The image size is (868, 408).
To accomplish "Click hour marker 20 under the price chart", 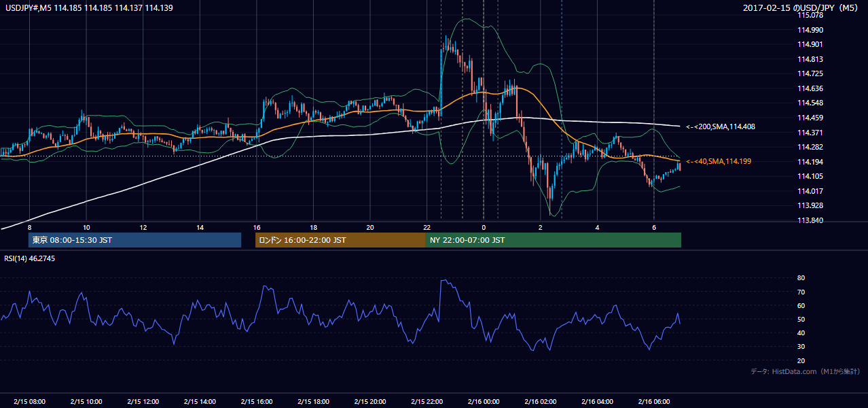I will pos(370,226).
